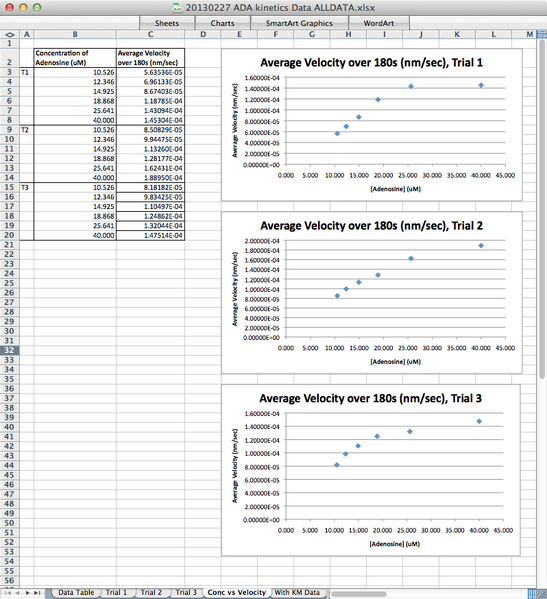Select the Trial 3 chart title

371,398
